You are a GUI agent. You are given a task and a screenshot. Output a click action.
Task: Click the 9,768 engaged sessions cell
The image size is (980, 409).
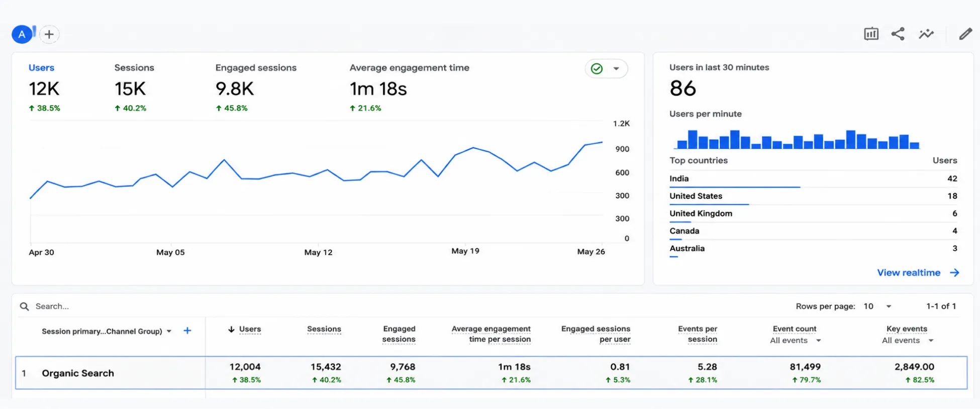point(403,367)
